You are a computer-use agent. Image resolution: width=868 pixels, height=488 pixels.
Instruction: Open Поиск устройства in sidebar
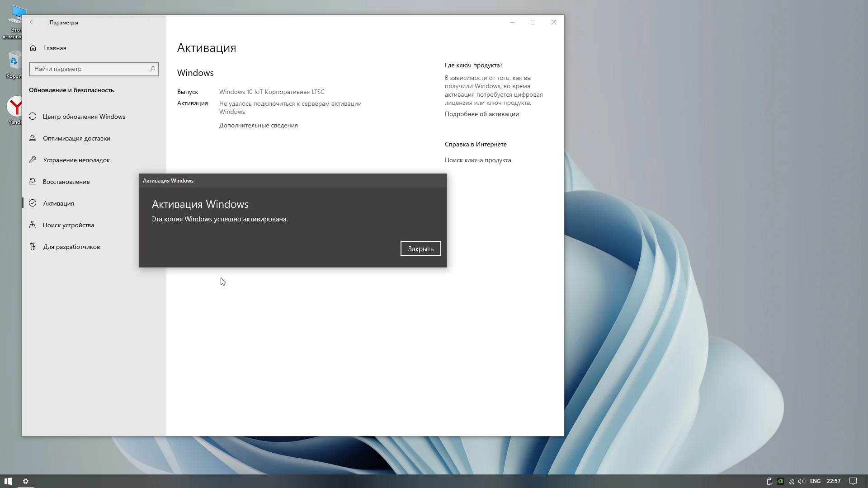click(x=68, y=225)
